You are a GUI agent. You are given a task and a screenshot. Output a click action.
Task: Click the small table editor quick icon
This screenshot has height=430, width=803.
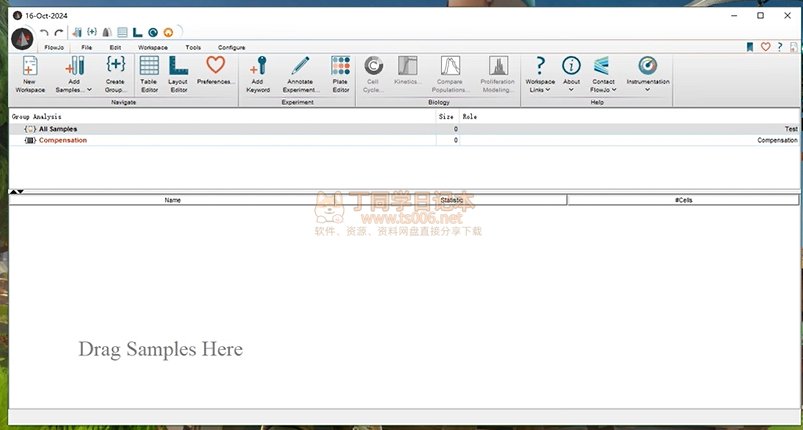pos(122,32)
